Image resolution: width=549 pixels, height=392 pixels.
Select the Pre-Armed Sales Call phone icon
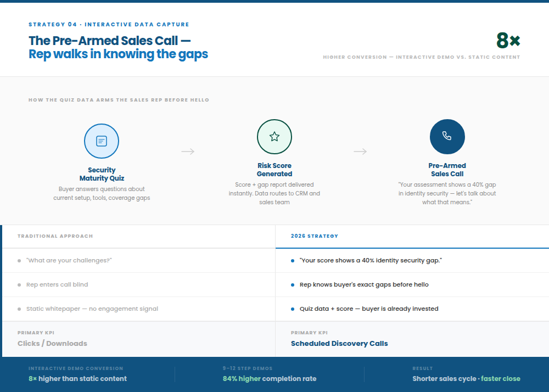447,136
